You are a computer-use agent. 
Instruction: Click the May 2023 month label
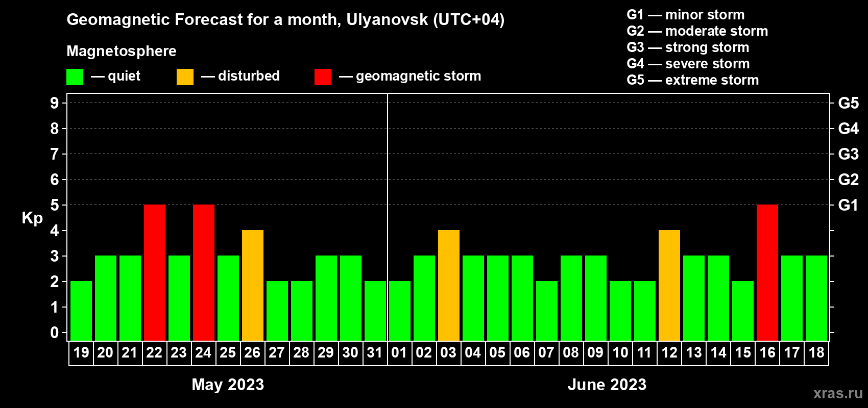[x=228, y=385]
